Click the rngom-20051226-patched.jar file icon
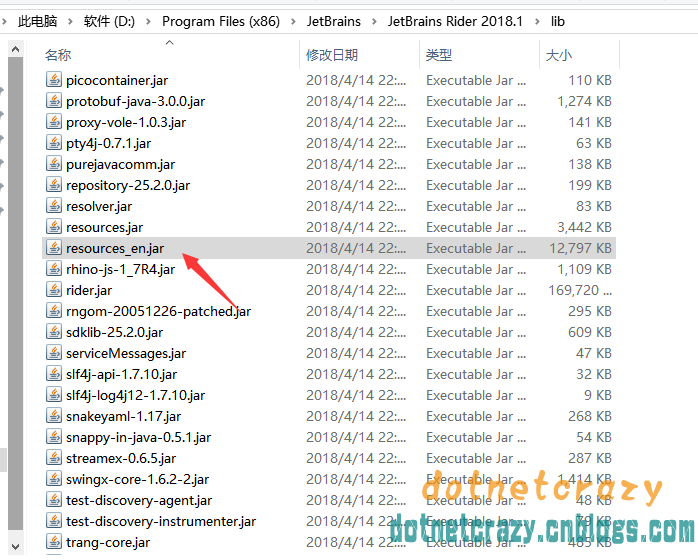The image size is (698, 560). [54, 311]
